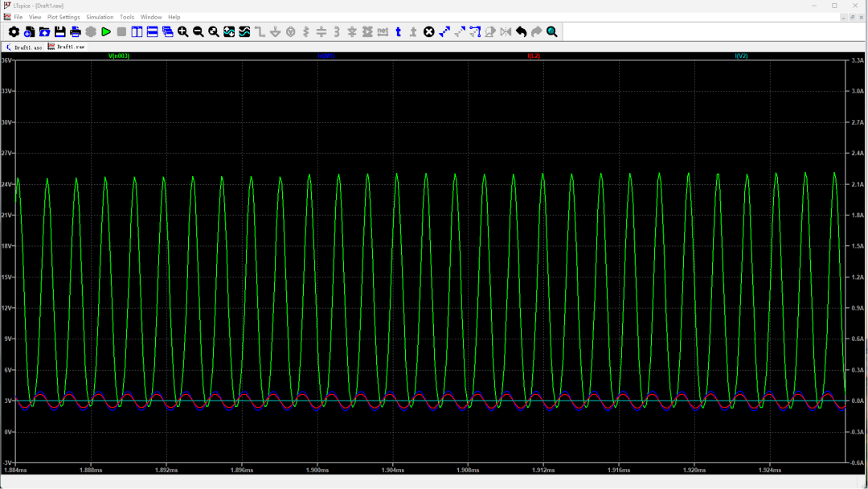Run the simulation with the green play icon

click(106, 32)
